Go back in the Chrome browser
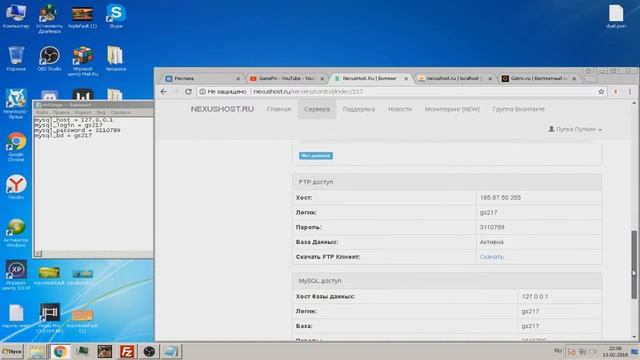Viewport: 640px width, 360px height. coord(164,92)
